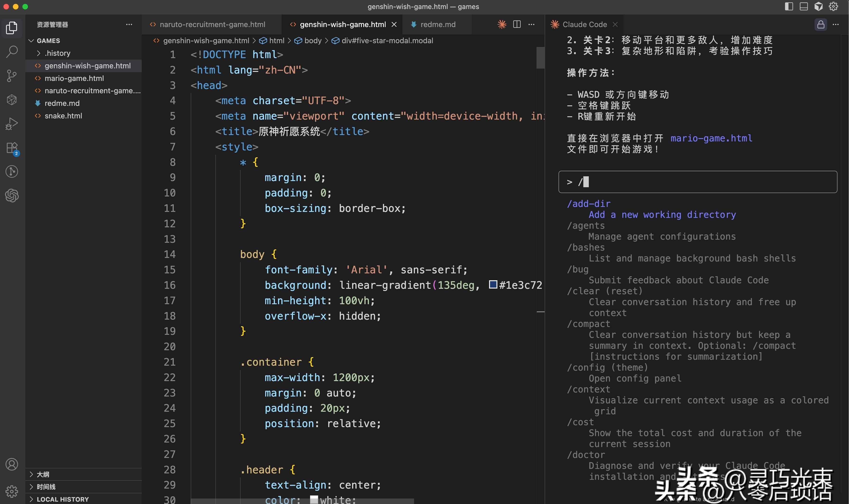Open Source Control view
849x504 pixels.
point(12,76)
